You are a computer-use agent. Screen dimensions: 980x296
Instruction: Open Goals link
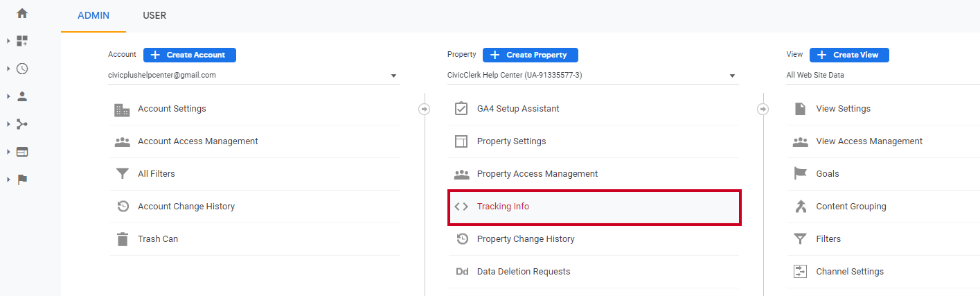point(828,174)
